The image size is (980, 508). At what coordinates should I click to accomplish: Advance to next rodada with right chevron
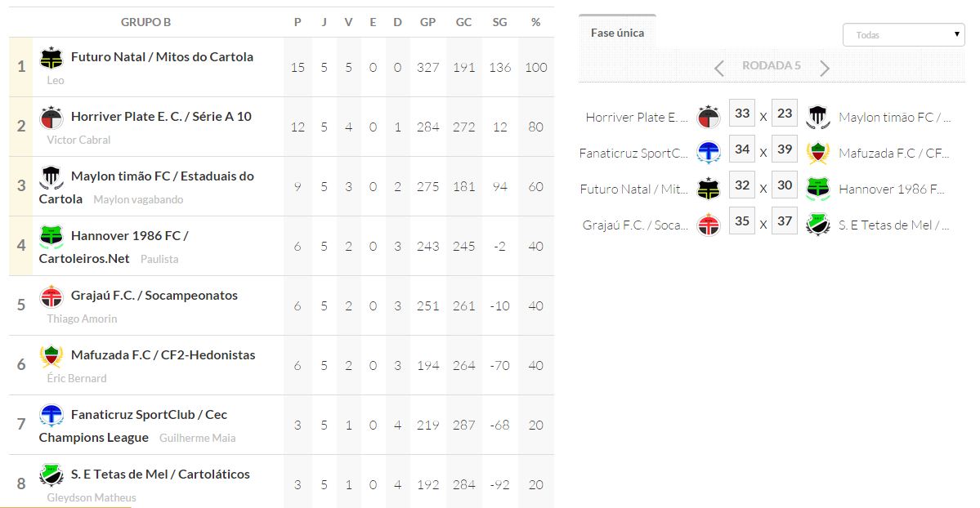824,69
